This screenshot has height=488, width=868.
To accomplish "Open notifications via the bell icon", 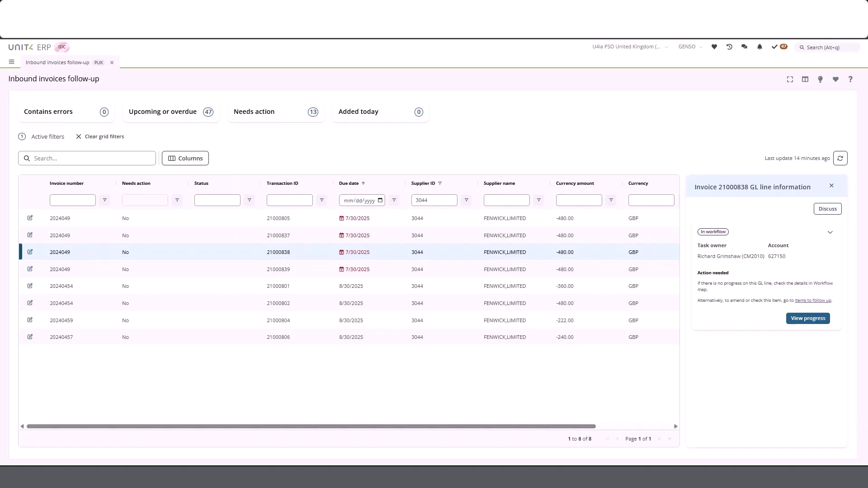I will [759, 47].
